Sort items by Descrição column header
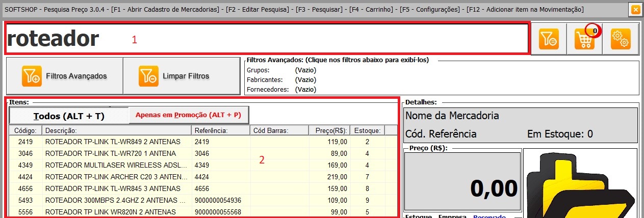 click(x=116, y=130)
